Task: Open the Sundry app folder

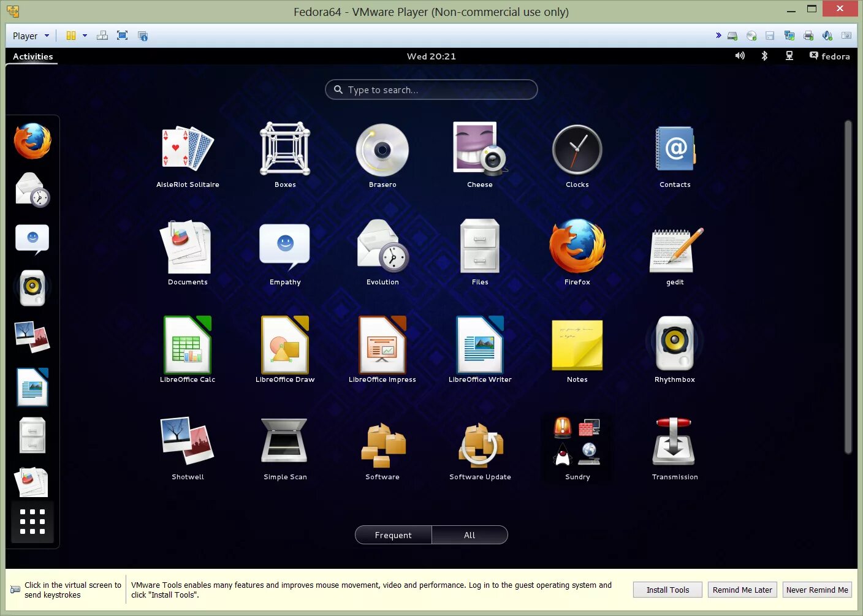Action: pyautogui.click(x=577, y=448)
